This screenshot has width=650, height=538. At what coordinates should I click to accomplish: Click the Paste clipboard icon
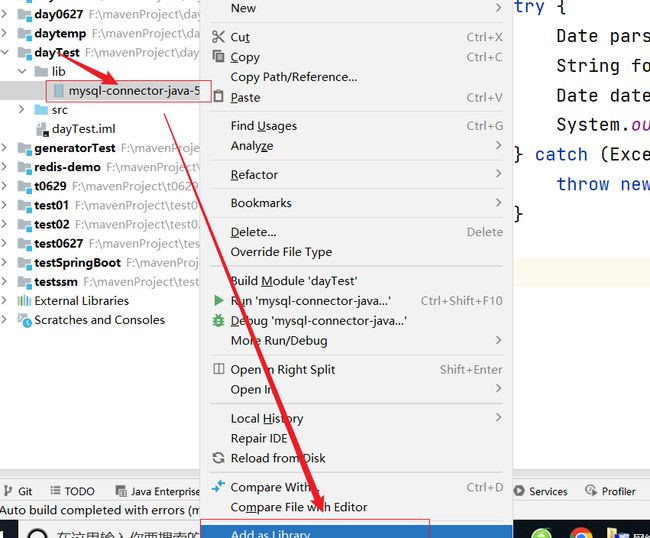point(218,97)
